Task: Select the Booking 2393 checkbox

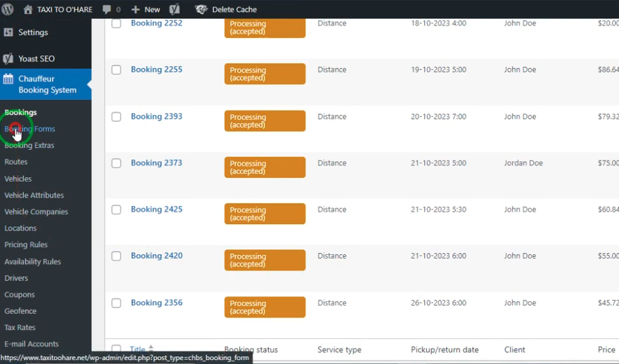Action: pos(116,117)
